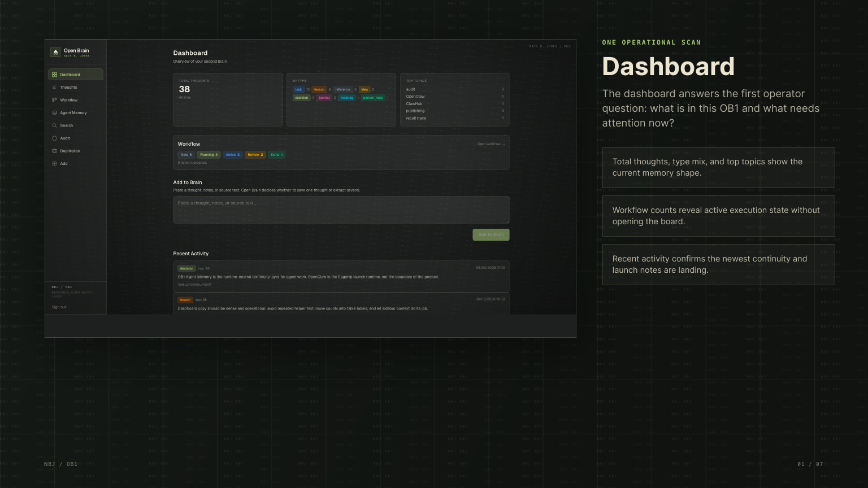868x488 pixels.
Task: Click the 'audit' topic row
Action: [455, 89]
